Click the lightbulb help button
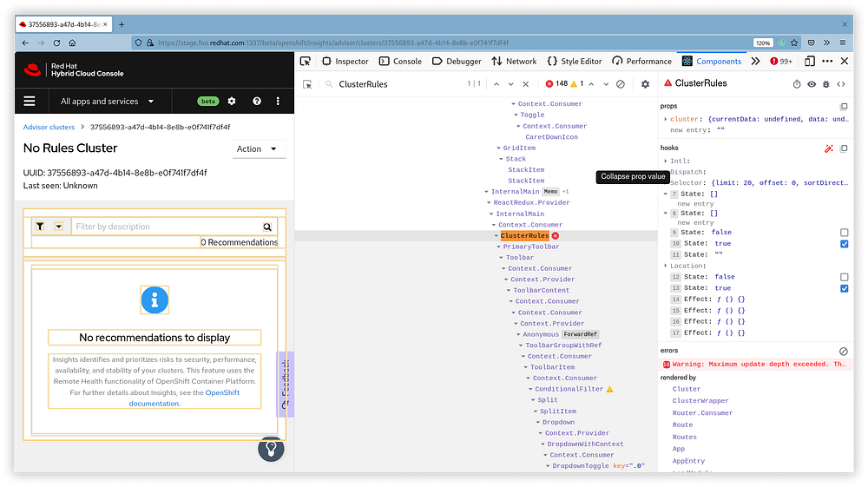The image size is (868, 487). pos(271,449)
